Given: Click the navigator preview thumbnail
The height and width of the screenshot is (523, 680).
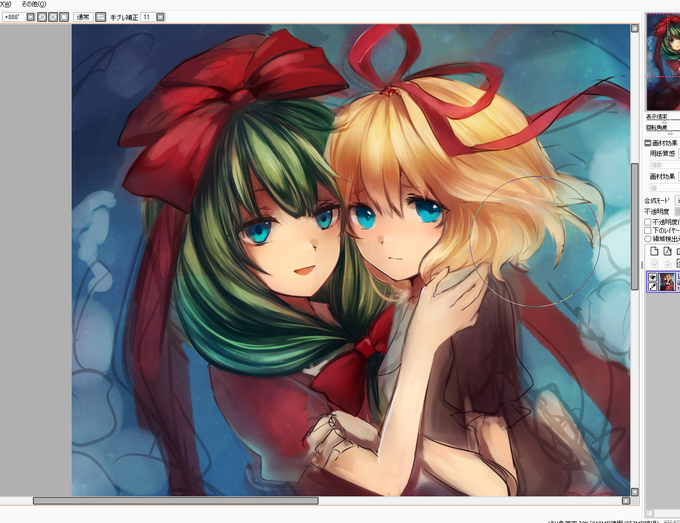Looking at the screenshot, I should click(x=663, y=62).
